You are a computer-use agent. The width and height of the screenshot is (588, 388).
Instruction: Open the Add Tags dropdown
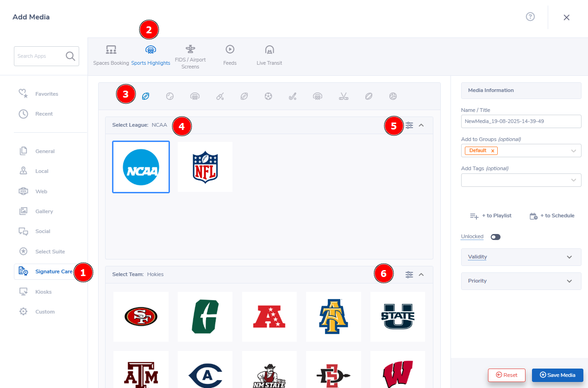[521, 180]
